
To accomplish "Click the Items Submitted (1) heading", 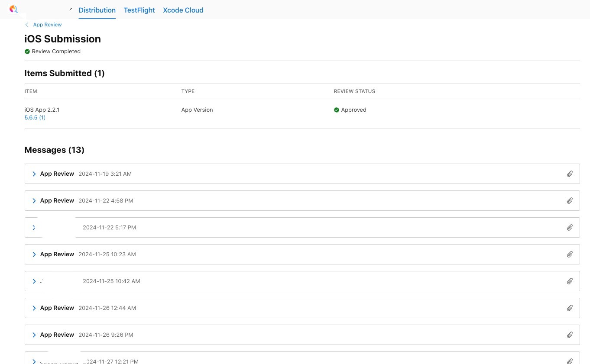I will (x=65, y=74).
